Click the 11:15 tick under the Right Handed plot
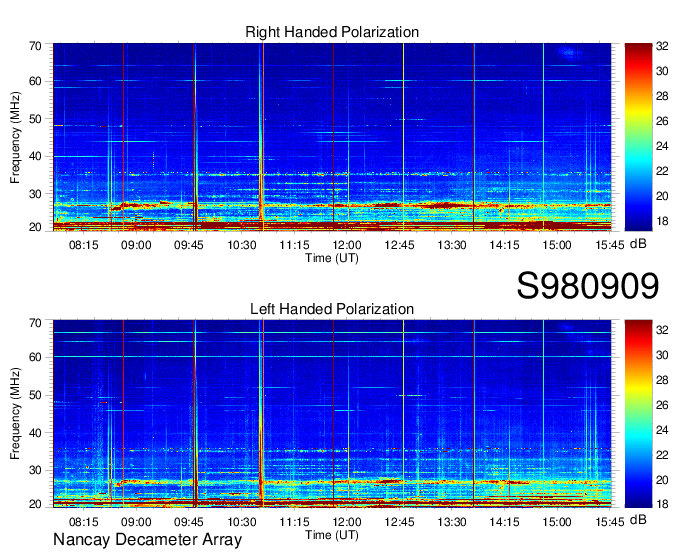 tap(294, 245)
